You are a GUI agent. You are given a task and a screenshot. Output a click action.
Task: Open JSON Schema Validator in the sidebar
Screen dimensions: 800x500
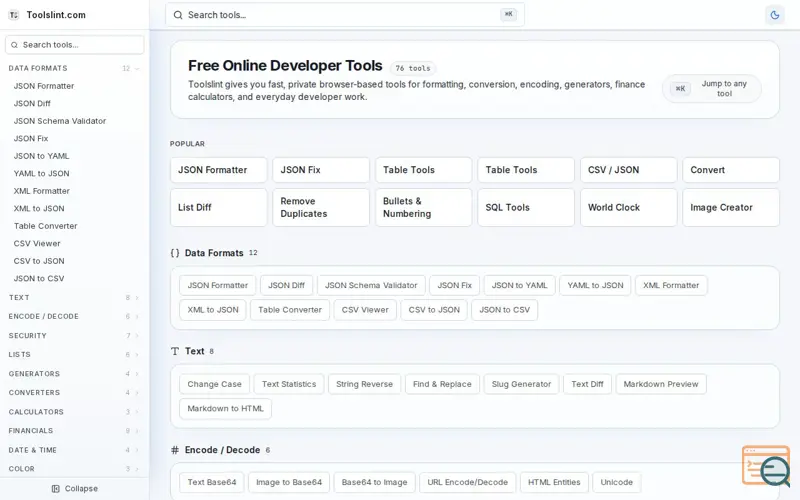click(x=60, y=121)
